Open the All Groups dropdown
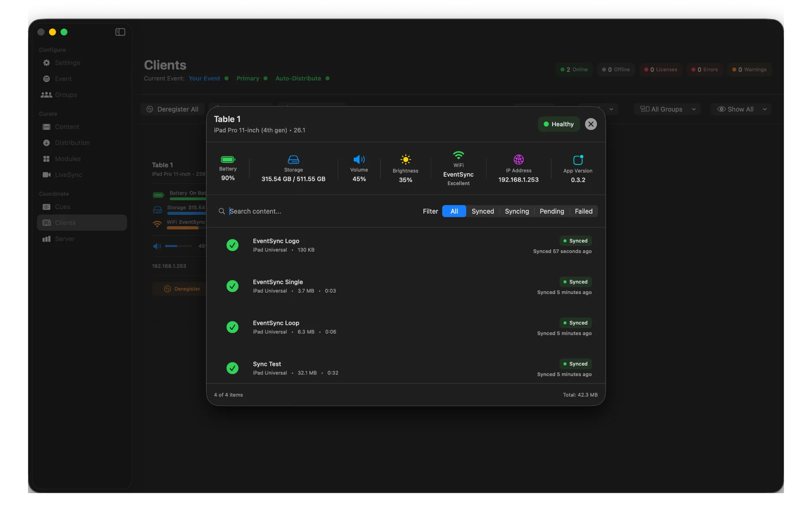812x530 pixels. (x=667, y=109)
